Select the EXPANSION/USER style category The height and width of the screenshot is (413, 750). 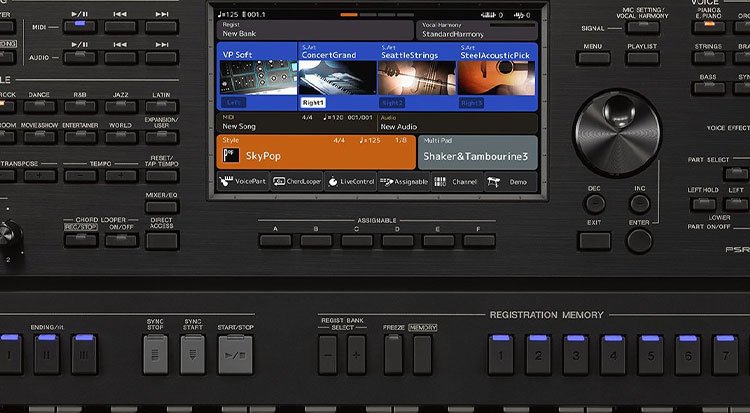[x=162, y=137]
